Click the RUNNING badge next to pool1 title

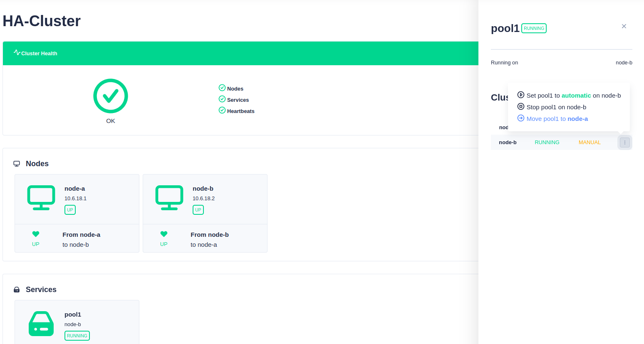pos(534,28)
